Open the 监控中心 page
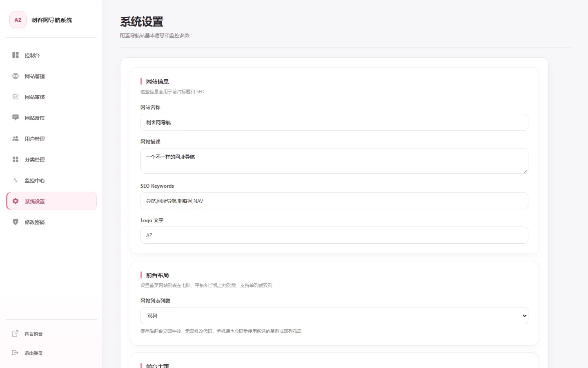 point(51,180)
